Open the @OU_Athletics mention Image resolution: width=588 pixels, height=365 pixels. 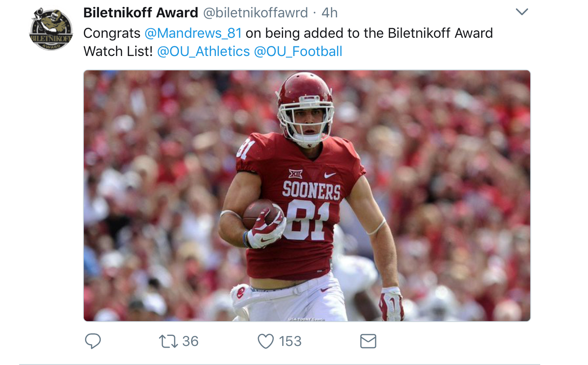(x=203, y=51)
